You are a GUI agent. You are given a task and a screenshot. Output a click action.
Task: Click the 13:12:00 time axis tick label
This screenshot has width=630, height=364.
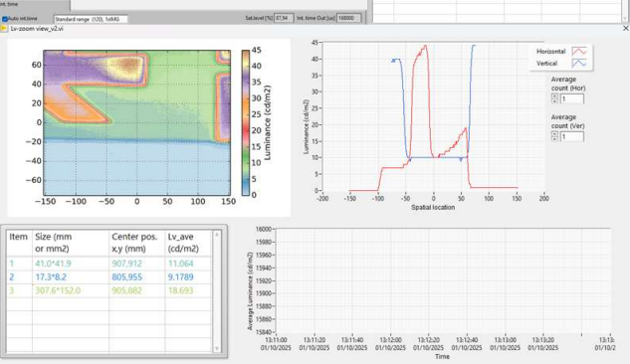tap(390, 344)
